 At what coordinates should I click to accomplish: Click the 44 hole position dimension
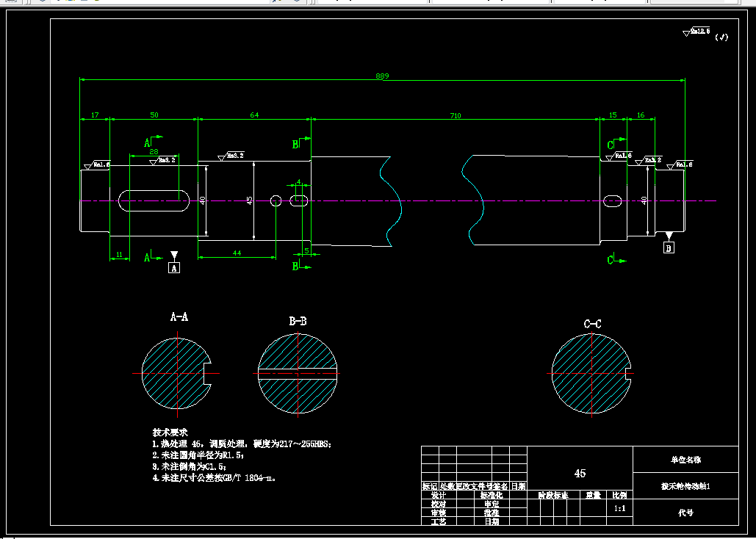pyautogui.click(x=237, y=253)
